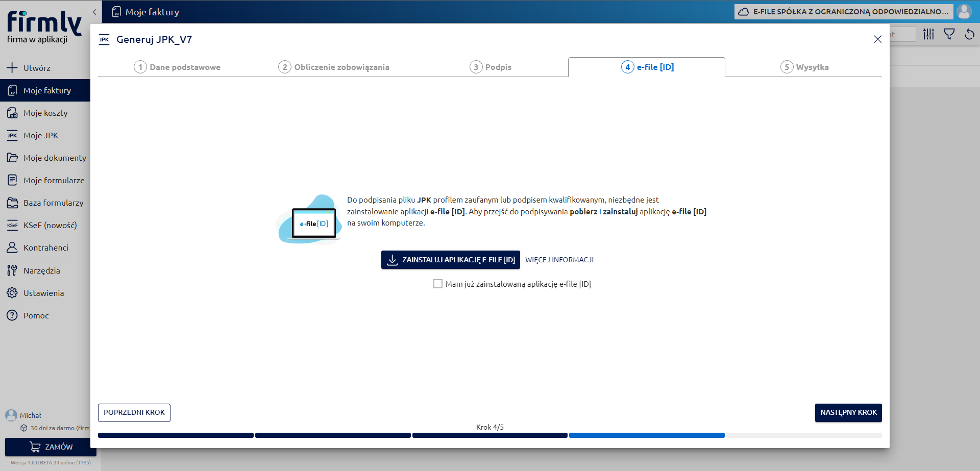Screen dimensions: 980x471
Task: Collapse sidebar with the chevron arrow
Action: [94, 12]
